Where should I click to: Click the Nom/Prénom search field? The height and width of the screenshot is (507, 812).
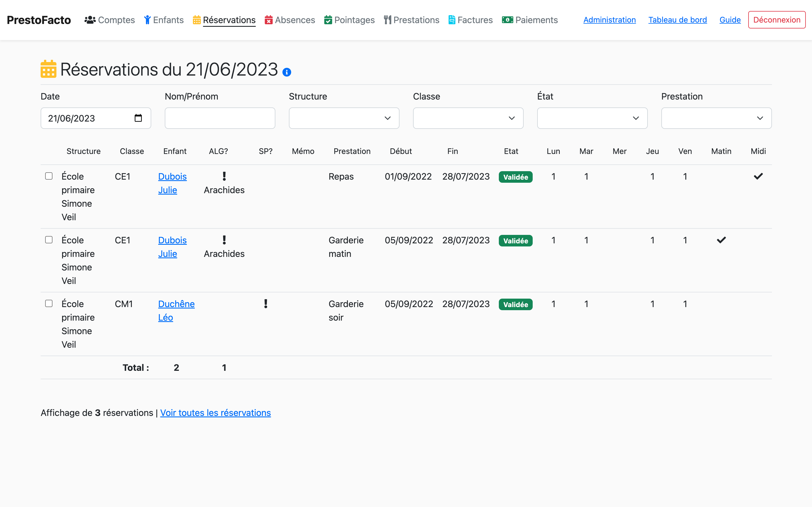click(220, 118)
